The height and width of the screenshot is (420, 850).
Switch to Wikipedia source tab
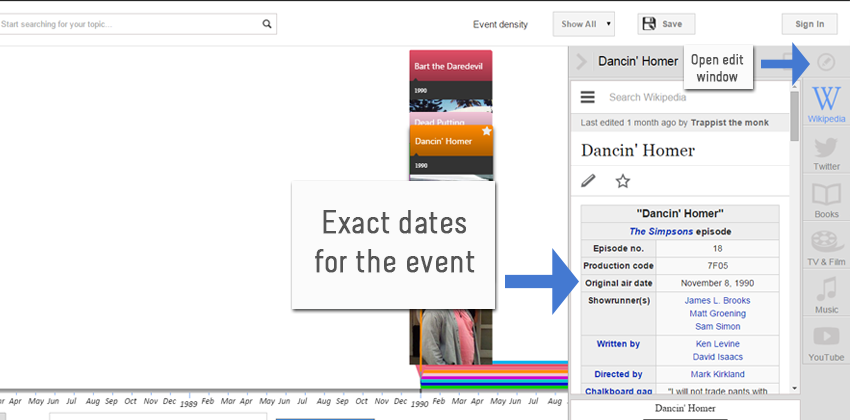826,104
